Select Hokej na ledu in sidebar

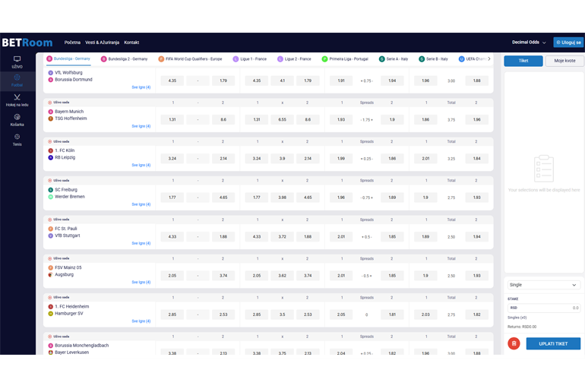(x=17, y=100)
